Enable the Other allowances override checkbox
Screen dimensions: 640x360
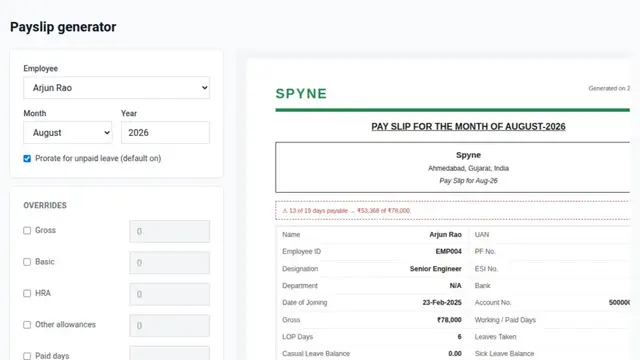pyautogui.click(x=27, y=325)
